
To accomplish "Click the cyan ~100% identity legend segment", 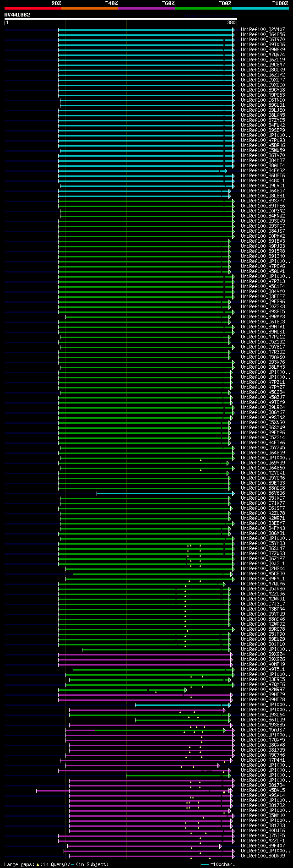I will [x=260, y=8].
